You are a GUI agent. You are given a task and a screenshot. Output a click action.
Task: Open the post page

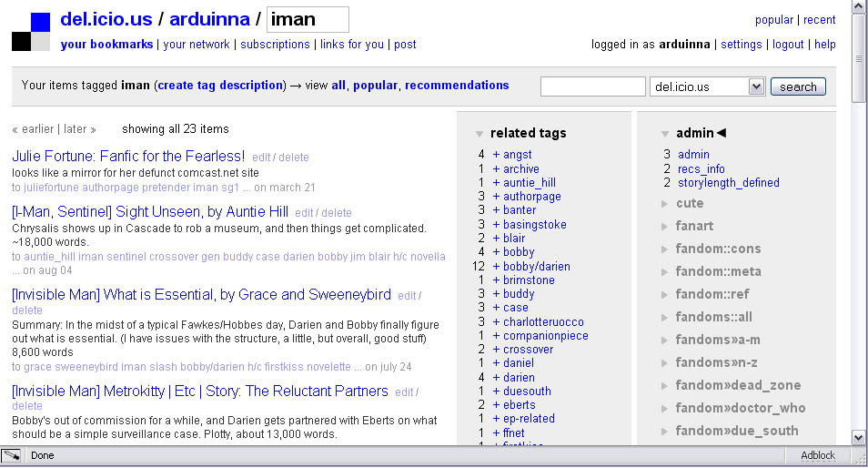[x=405, y=45]
